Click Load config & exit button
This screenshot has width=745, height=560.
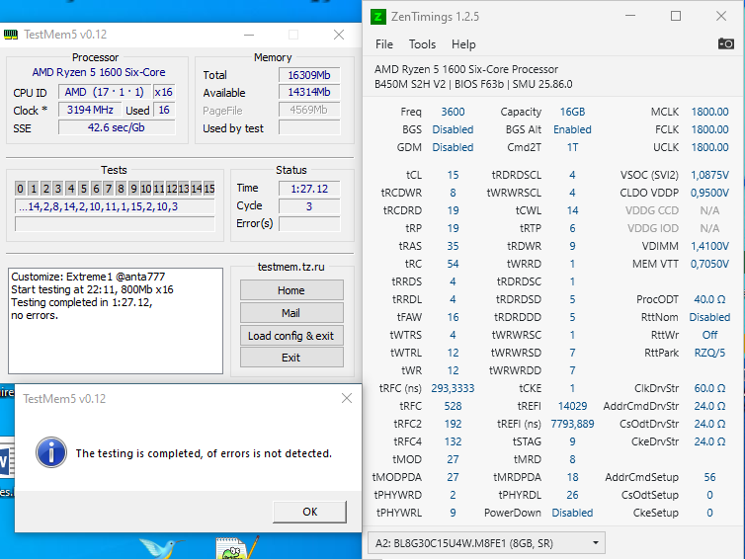(x=291, y=336)
